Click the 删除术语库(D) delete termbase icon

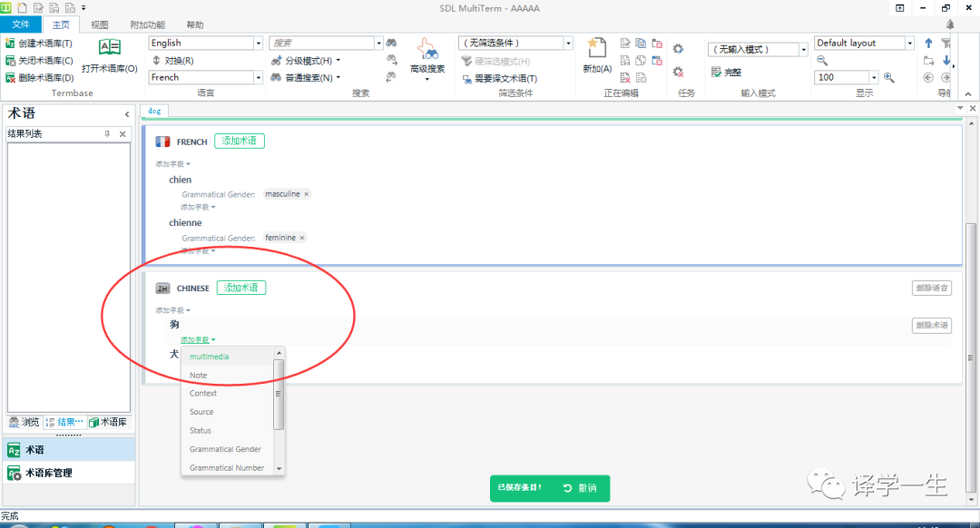tap(10, 77)
